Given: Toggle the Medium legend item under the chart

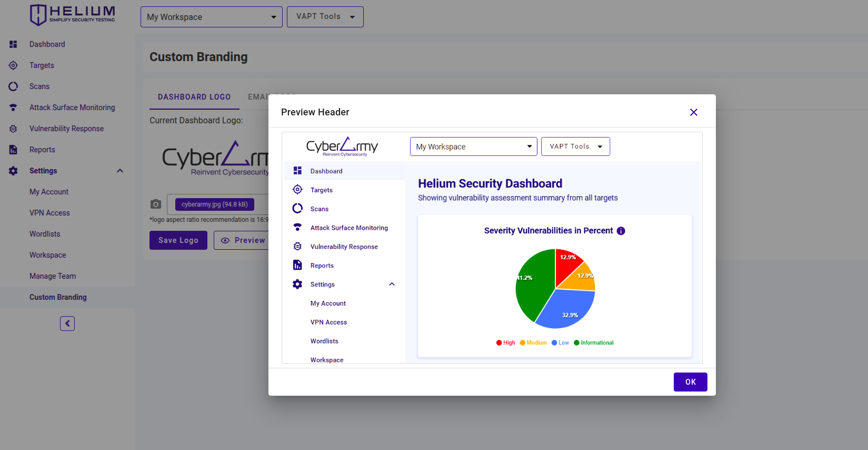Looking at the screenshot, I should pos(533,343).
